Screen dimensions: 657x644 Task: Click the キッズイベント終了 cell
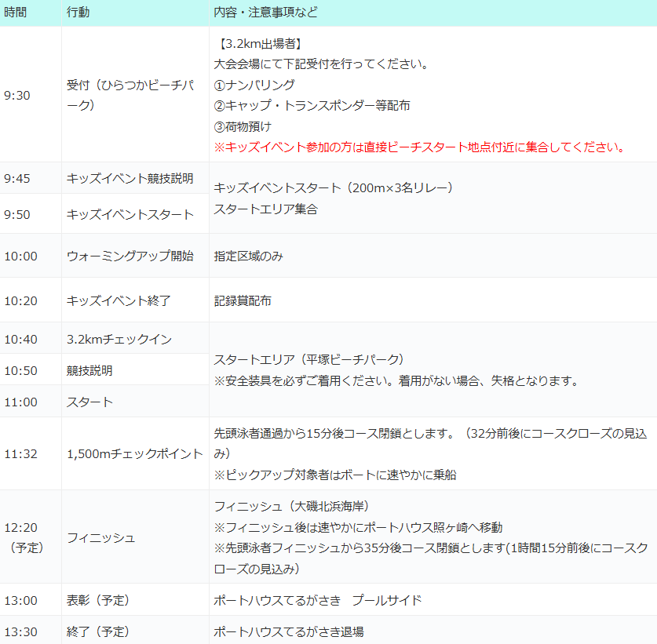pos(119,300)
